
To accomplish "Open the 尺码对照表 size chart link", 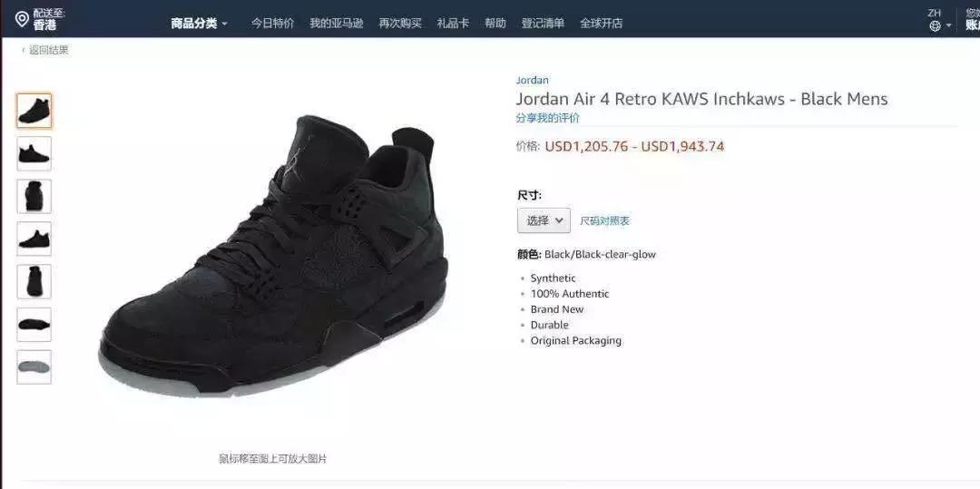I will click(x=605, y=221).
